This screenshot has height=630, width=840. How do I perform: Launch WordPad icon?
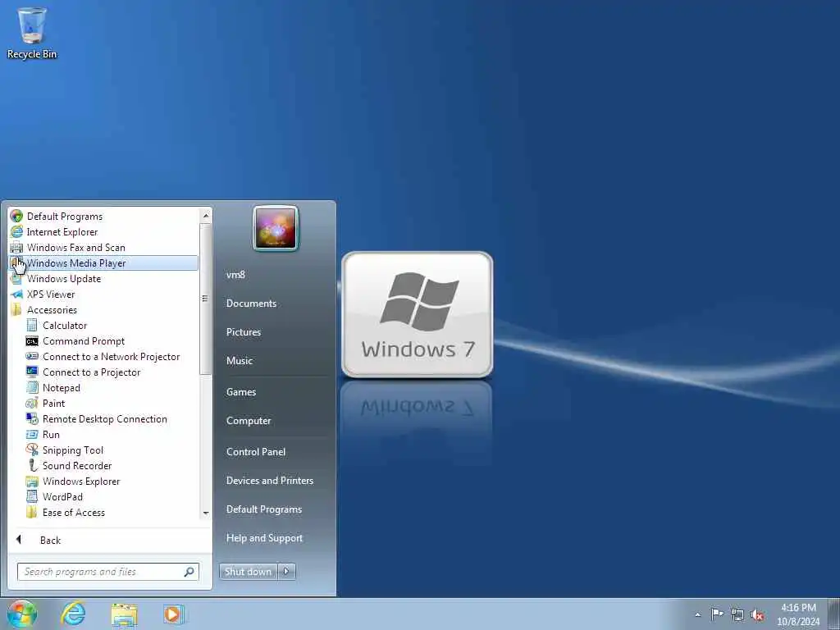tap(32, 496)
